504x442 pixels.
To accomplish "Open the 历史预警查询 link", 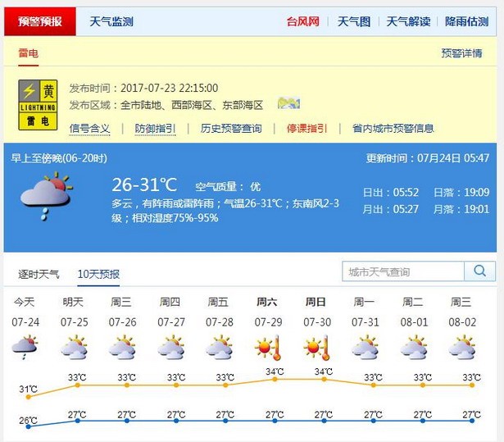I will 231,129.
